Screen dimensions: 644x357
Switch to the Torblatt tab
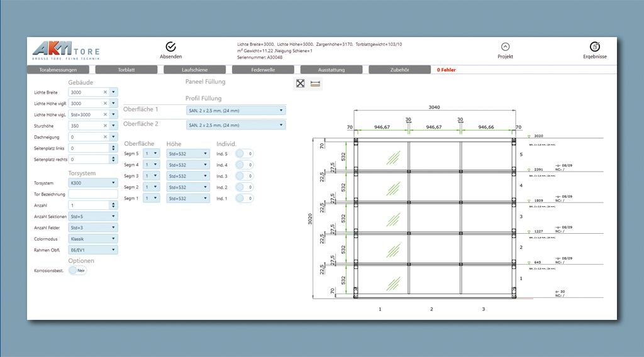126,70
